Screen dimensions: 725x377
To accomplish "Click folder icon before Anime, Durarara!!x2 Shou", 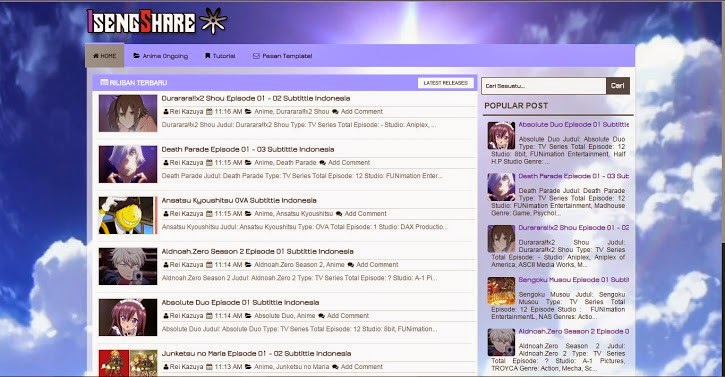I will tap(248, 111).
